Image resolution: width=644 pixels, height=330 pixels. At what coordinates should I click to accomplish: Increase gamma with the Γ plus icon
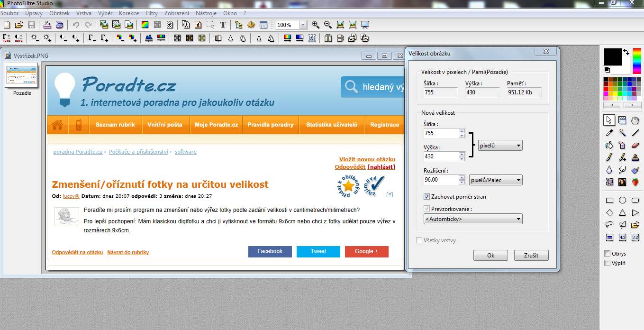(x=104, y=38)
